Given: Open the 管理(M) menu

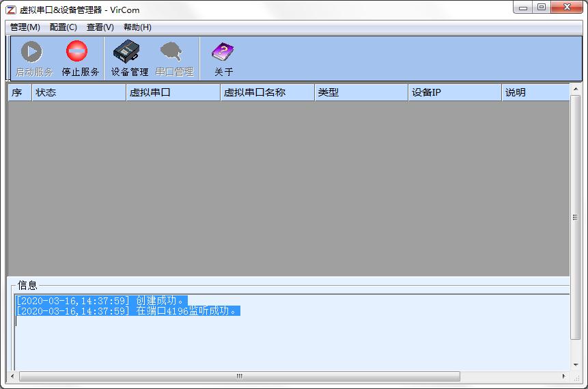Looking at the screenshot, I should pos(25,27).
